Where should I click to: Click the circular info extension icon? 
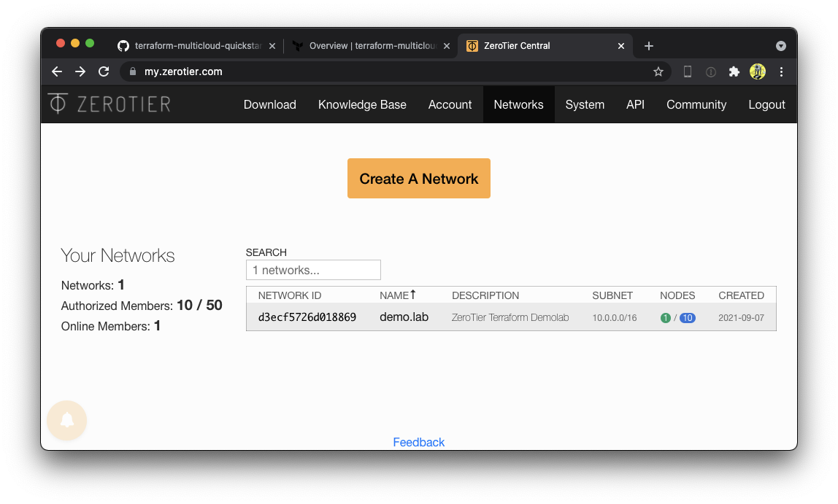[711, 71]
